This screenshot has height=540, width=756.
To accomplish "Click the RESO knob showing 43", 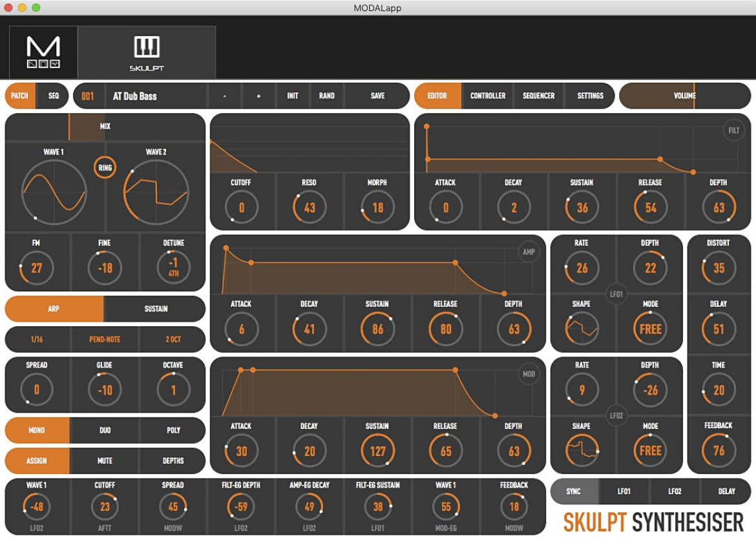I will coord(310,207).
